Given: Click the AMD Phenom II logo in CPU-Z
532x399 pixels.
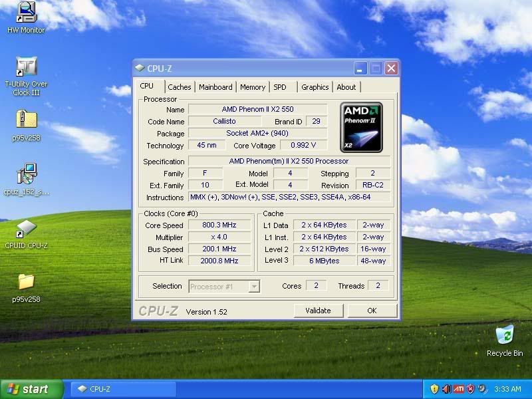Looking at the screenshot, I should tap(360, 126).
